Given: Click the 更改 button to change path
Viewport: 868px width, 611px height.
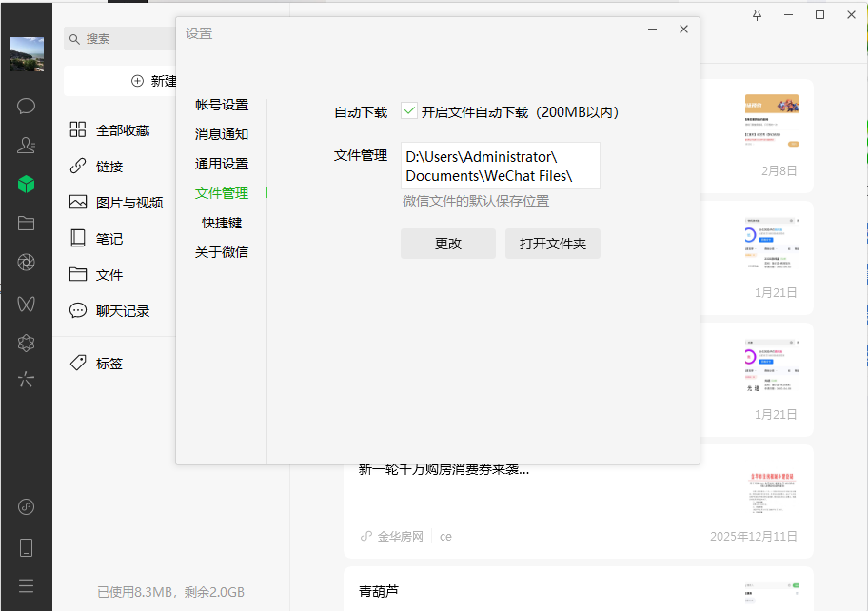Looking at the screenshot, I should point(447,244).
